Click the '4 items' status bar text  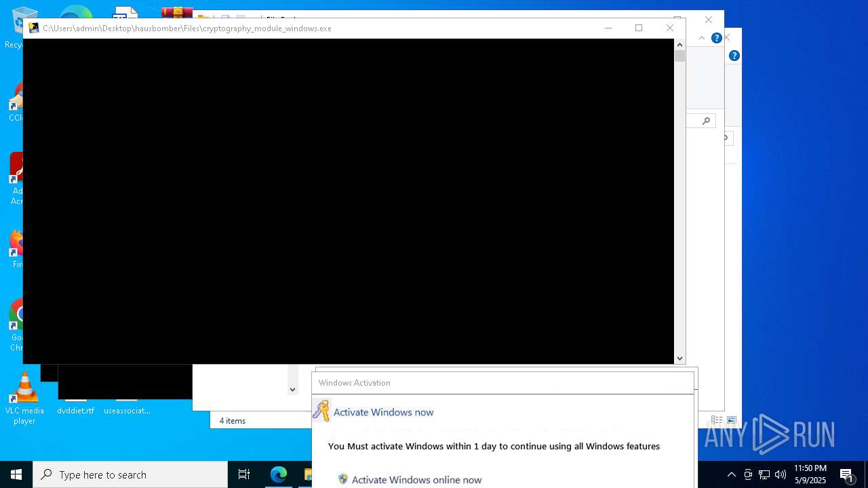233,421
